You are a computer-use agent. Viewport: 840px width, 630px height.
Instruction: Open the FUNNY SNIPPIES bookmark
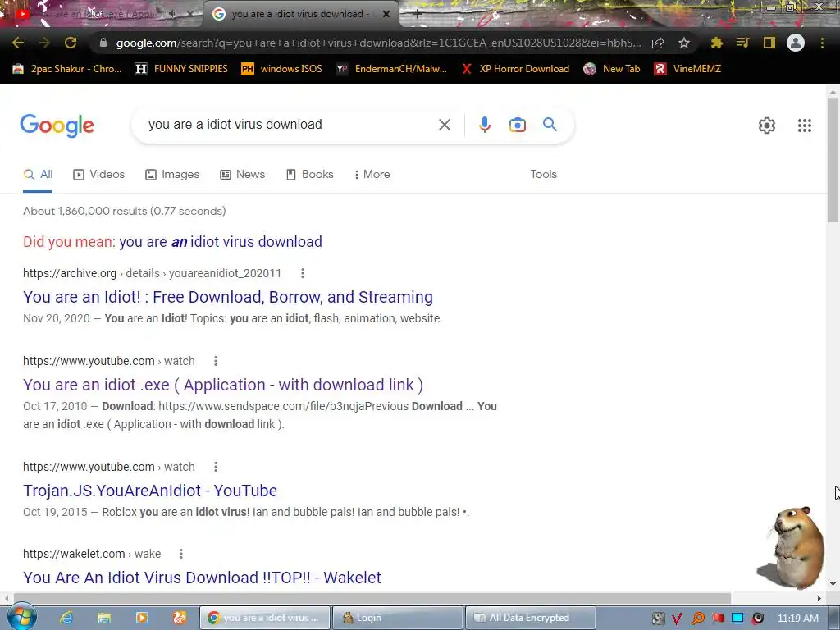pos(181,69)
